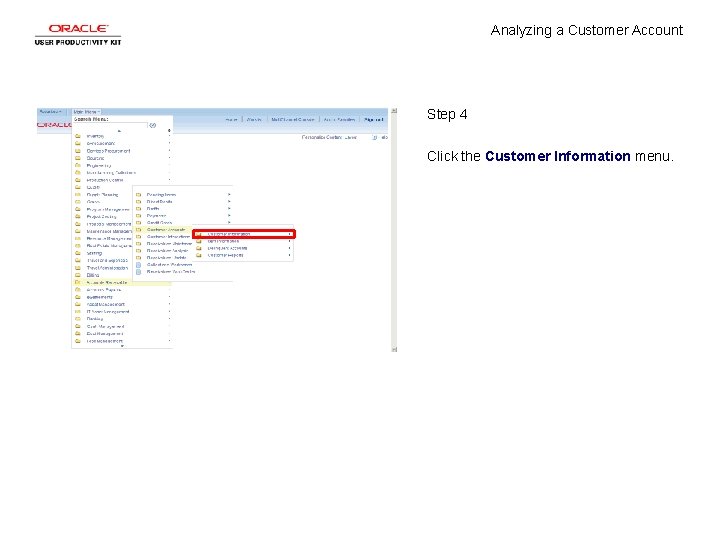This screenshot has width=720, height=540.
Task: Click the Main Menu dropdown
Action: pos(86,112)
